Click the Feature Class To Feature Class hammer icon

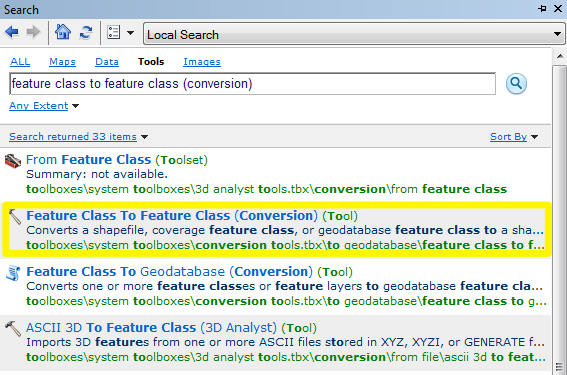(14, 217)
